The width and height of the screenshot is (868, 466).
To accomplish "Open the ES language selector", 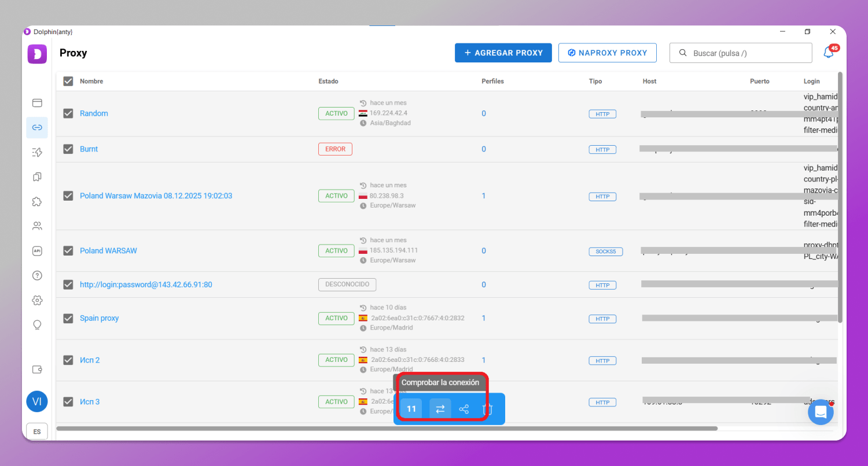I will click(x=37, y=431).
